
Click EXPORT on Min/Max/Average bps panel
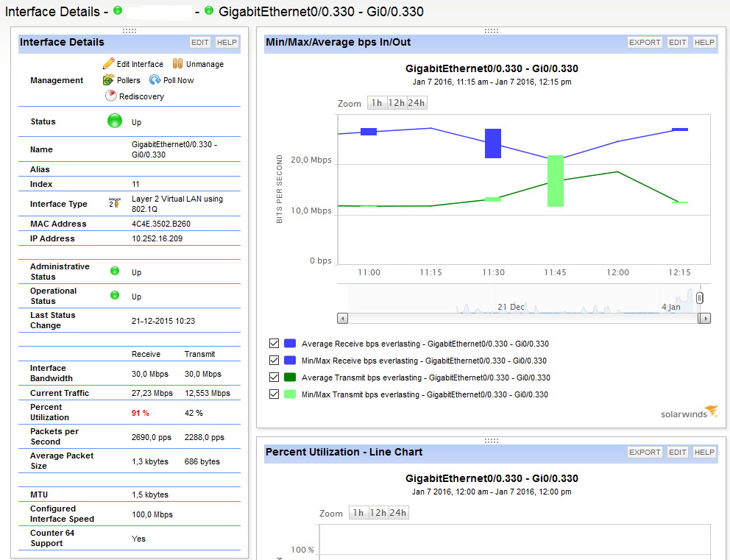pos(645,43)
